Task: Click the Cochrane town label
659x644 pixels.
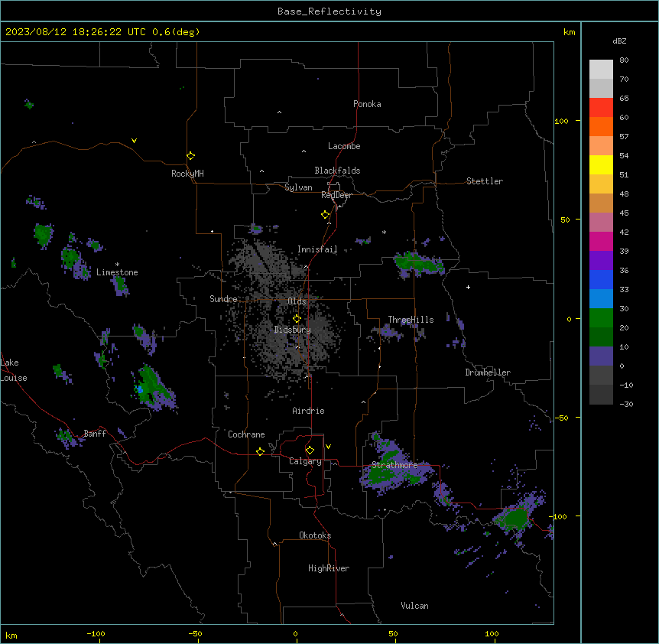Action: pyautogui.click(x=246, y=434)
